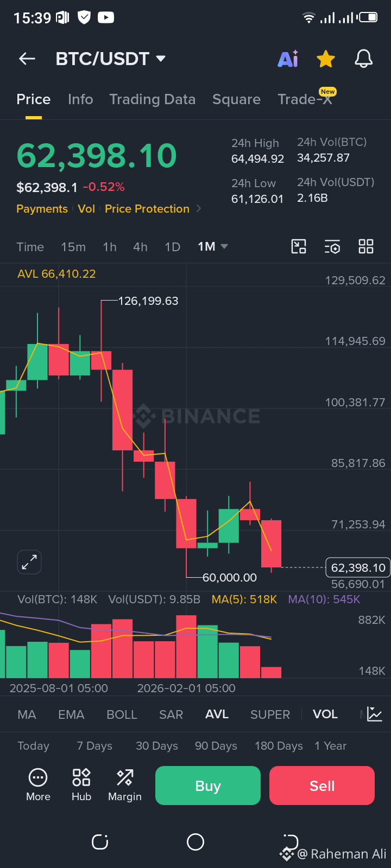Open Price Protection details

click(147, 209)
